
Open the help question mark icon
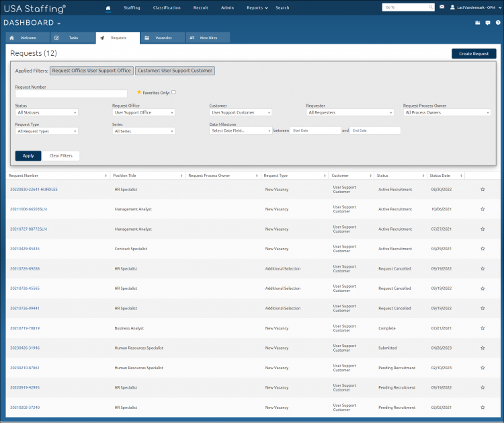pyautogui.click(x=498, y=22)
